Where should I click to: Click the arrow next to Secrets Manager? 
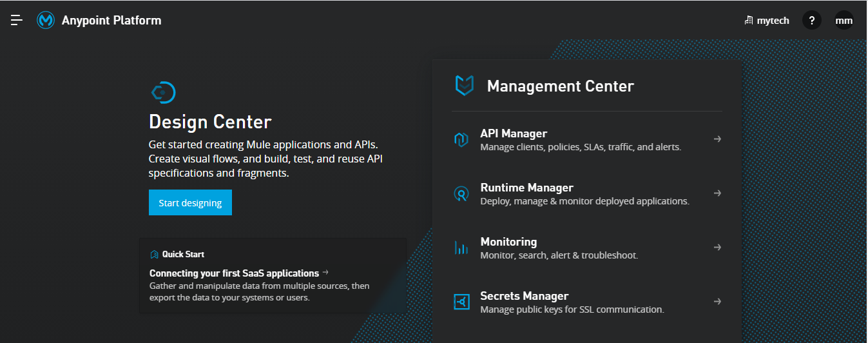[x=717, y=302]
